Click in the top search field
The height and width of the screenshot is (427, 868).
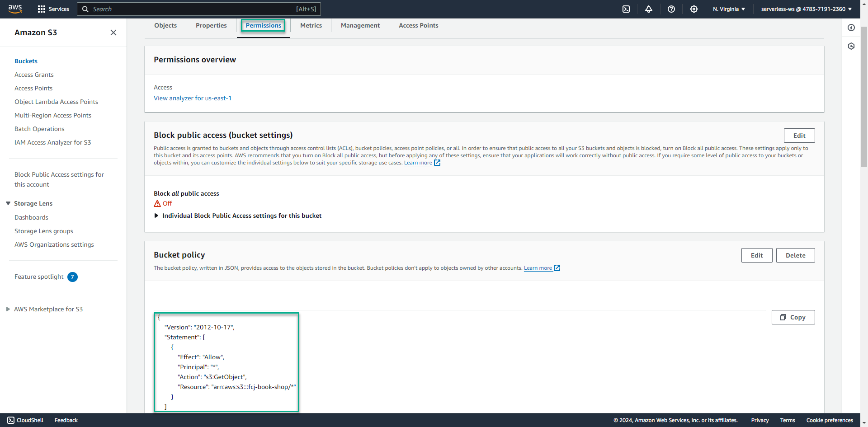[x=199, y=9]
